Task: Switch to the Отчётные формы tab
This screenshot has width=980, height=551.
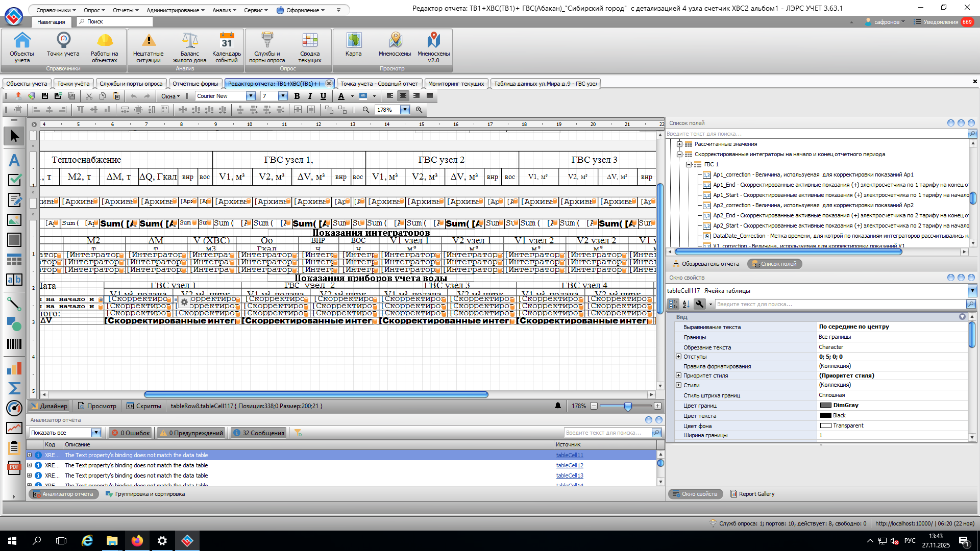Action: pyautogui.click(x=195, y=84)
